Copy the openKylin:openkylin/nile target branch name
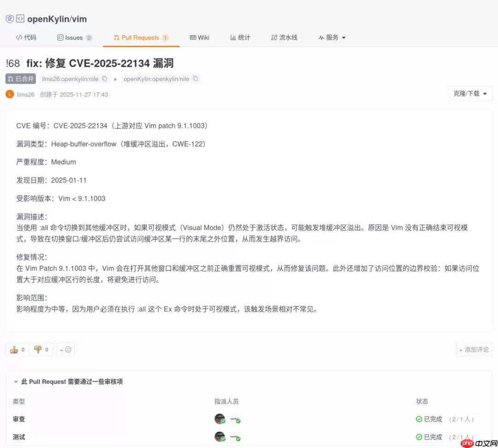Screen dimensions: 498x448 tap(195, 79)
